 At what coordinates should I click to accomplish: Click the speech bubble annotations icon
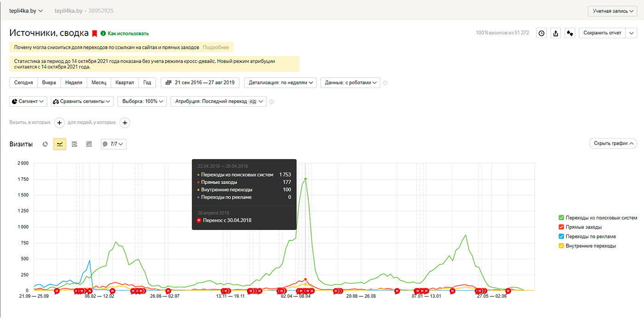click(105, 144)
